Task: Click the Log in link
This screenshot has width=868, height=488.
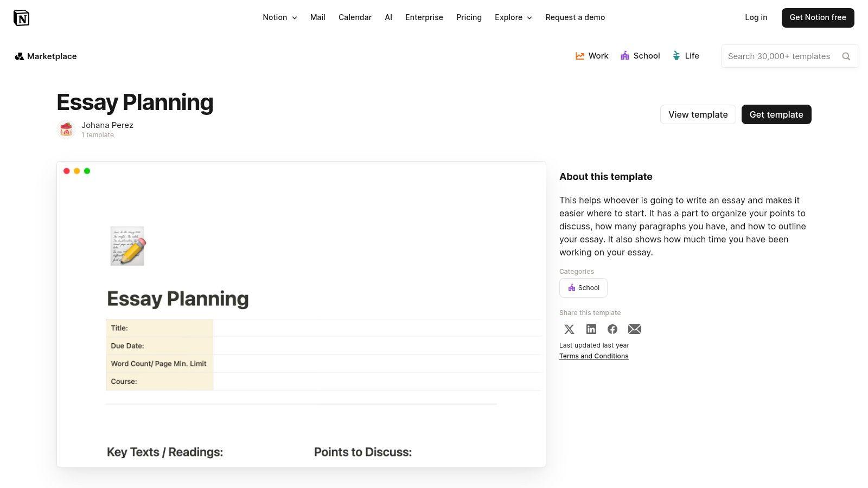Action: (756, 17)
